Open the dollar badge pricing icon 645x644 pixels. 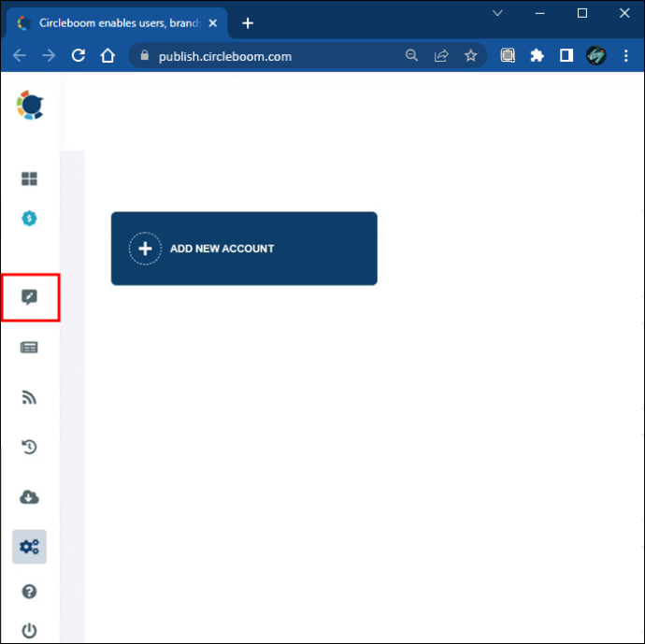[x=29, y=219]
